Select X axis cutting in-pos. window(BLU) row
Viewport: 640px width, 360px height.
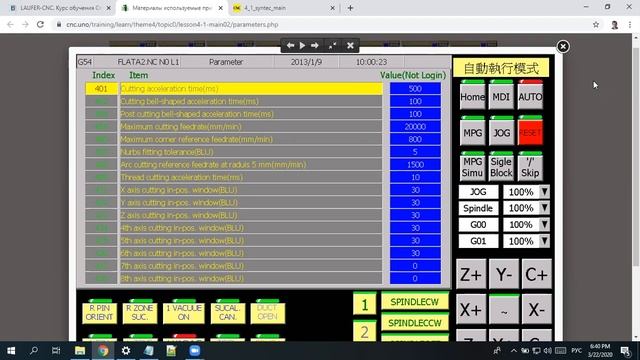234,190
